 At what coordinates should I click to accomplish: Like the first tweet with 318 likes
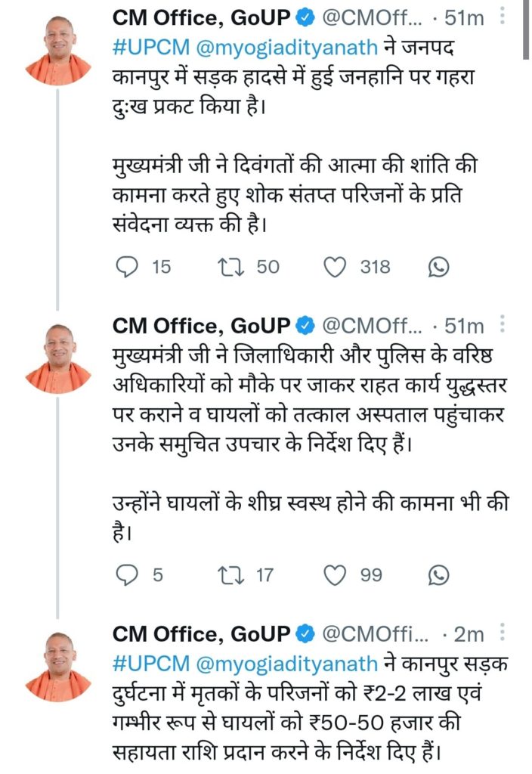[335, 266]
